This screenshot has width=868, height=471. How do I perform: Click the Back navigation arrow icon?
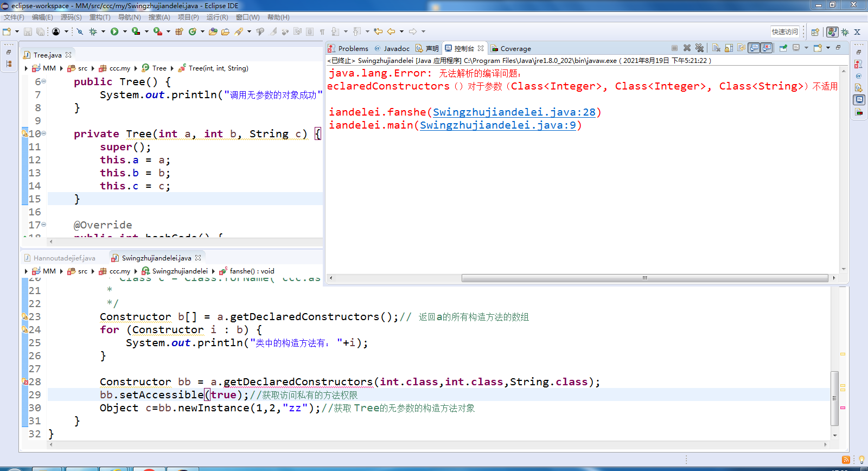pyautogui.click(x=391, y=31)
